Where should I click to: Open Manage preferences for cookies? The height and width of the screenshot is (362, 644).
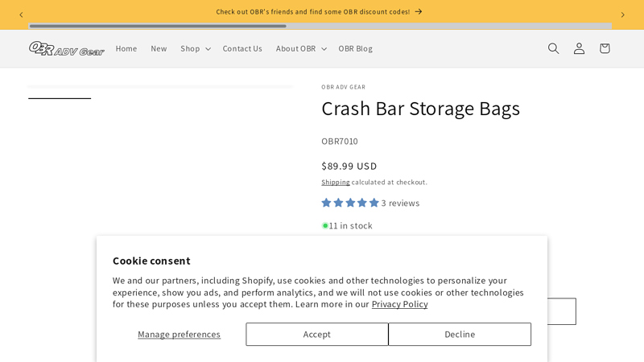(179, 334)
